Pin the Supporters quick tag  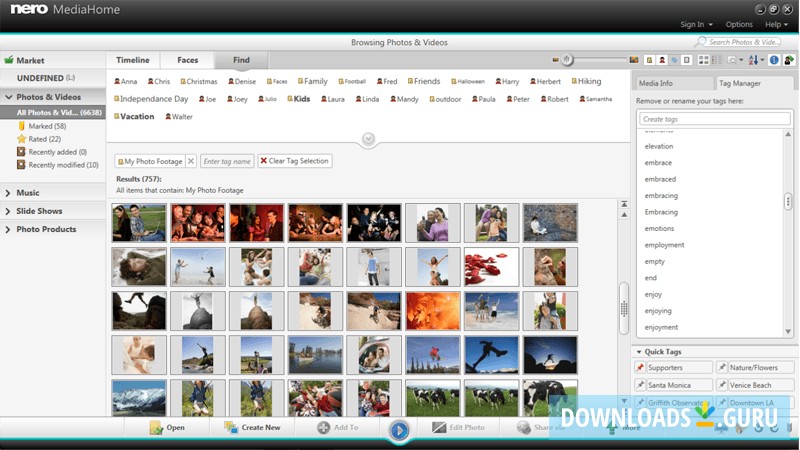(640, 367)
